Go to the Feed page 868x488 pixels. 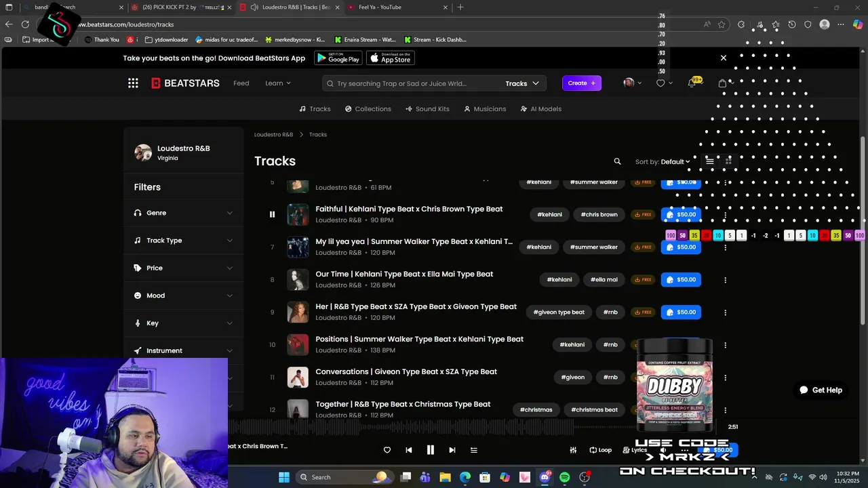click(x=241, y=83)
